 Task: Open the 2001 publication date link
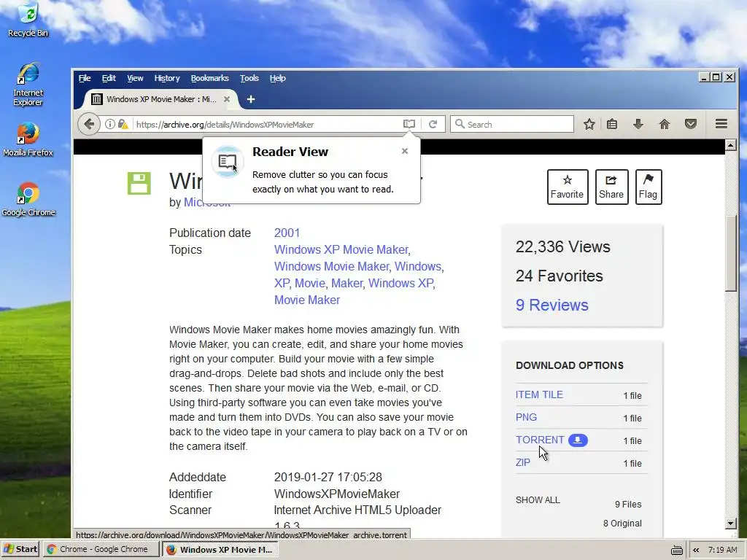point(287,233)
